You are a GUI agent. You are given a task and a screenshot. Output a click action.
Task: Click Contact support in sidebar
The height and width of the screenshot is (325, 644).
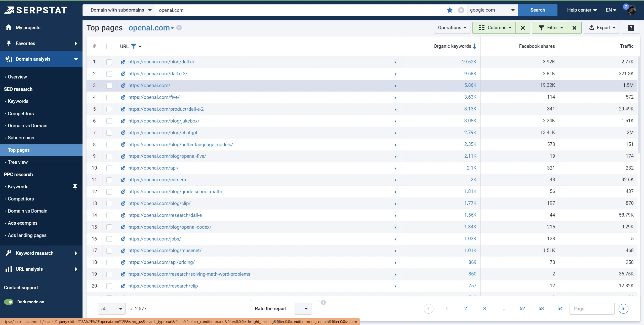(21, 288)
